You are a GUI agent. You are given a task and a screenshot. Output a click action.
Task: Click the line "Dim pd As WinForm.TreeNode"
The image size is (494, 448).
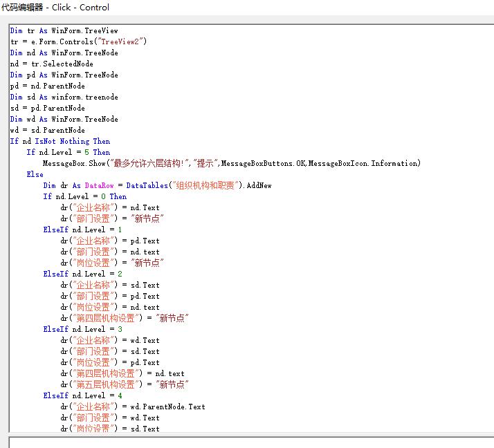[x=64, y=75]
